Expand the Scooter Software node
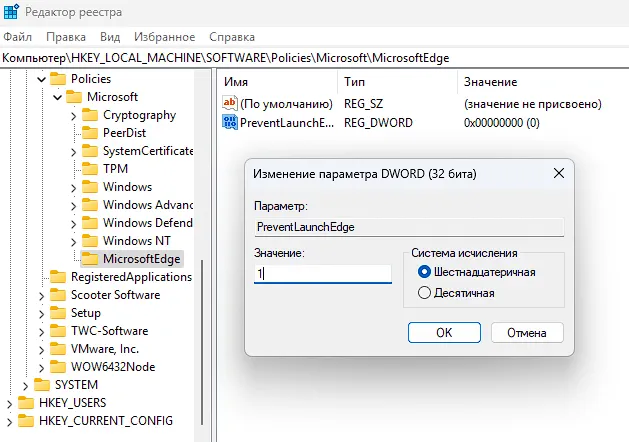 click(41, 296)
